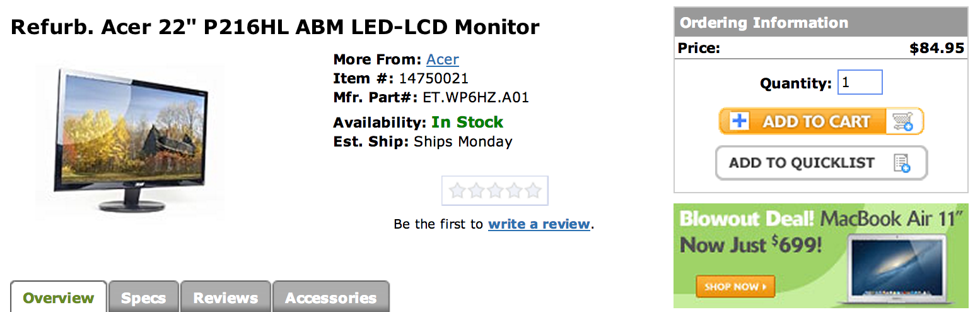Open the Acer monitor product image

click(129, 140)
